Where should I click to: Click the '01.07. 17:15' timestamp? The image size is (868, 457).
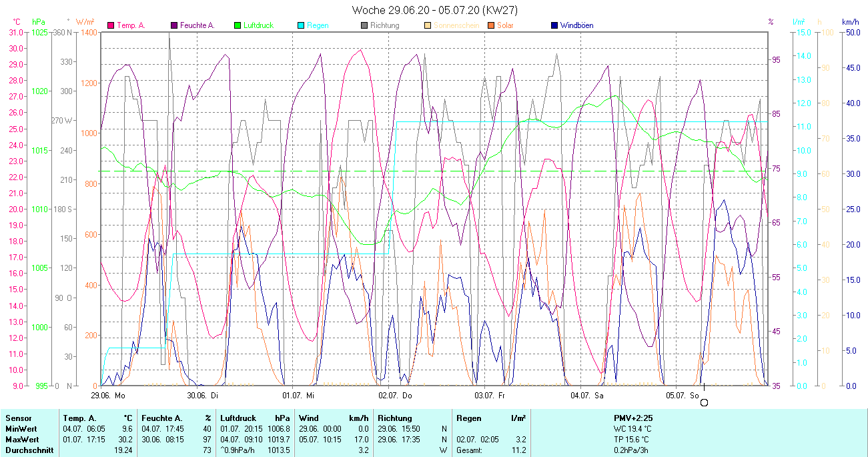tap(84, 439)
